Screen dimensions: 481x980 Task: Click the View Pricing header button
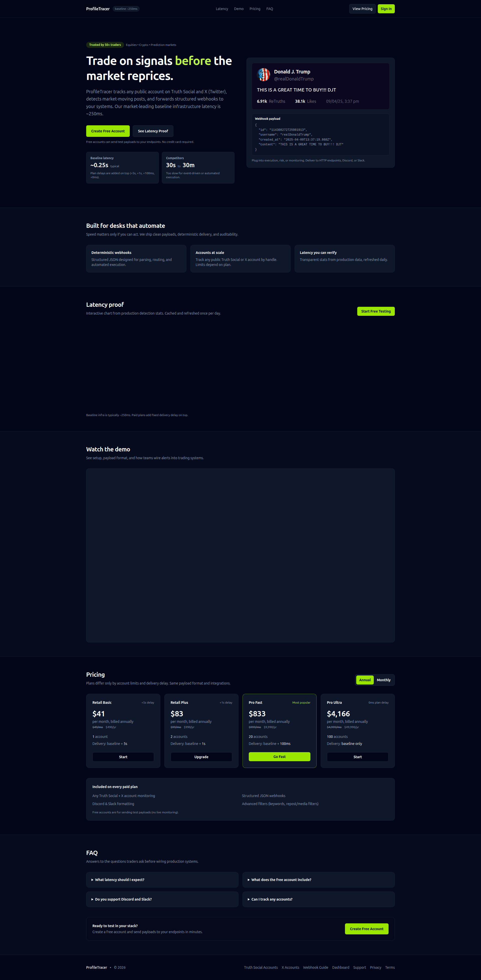click(362, 9)
